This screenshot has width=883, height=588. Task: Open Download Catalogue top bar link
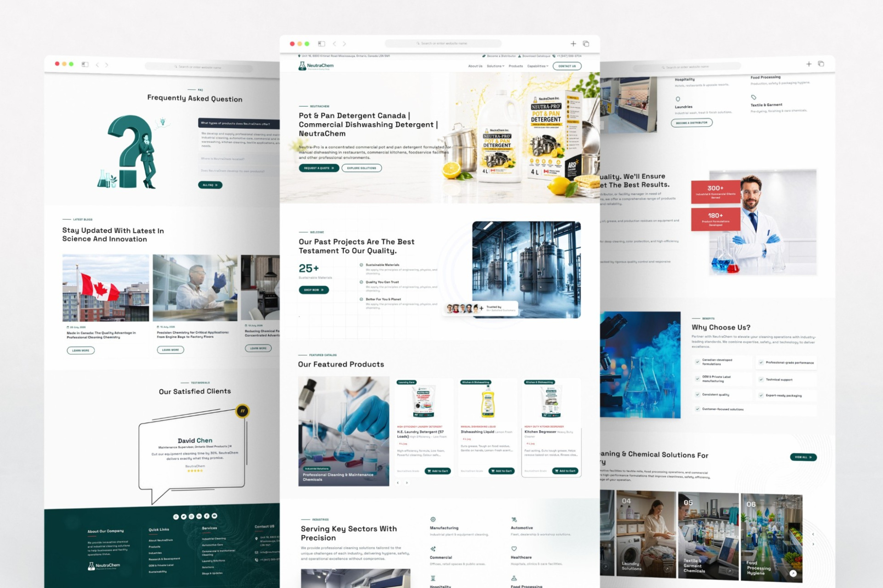[534, 56]
